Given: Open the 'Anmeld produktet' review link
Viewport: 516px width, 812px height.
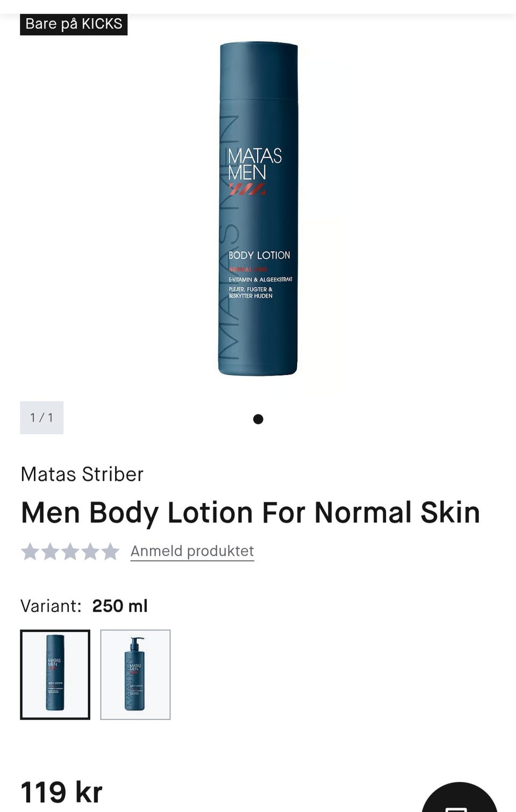Looking at the screenshot, I should point(192,551).
